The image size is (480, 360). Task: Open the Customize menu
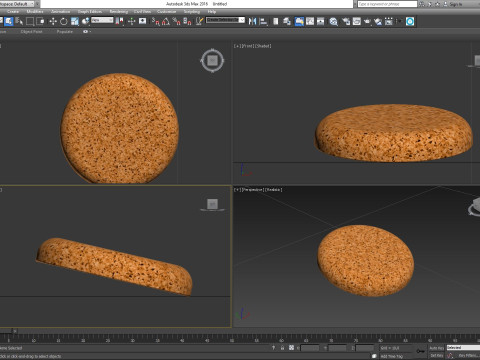166,12
